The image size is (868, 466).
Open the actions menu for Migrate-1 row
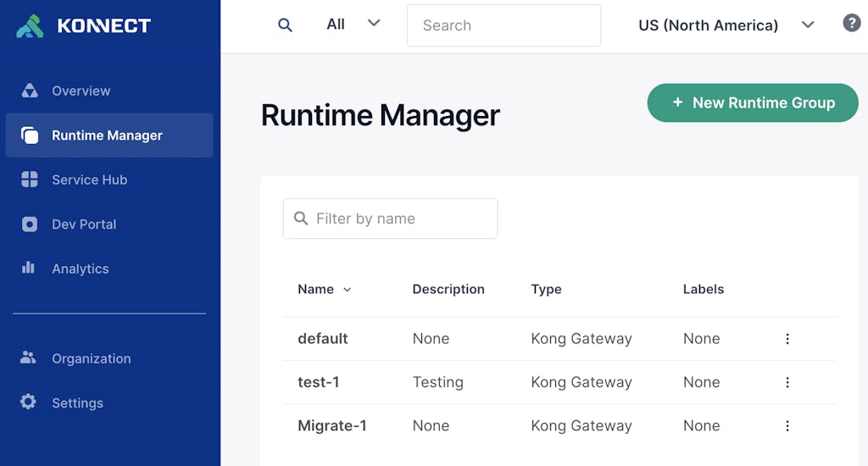(x=787, y=426)
